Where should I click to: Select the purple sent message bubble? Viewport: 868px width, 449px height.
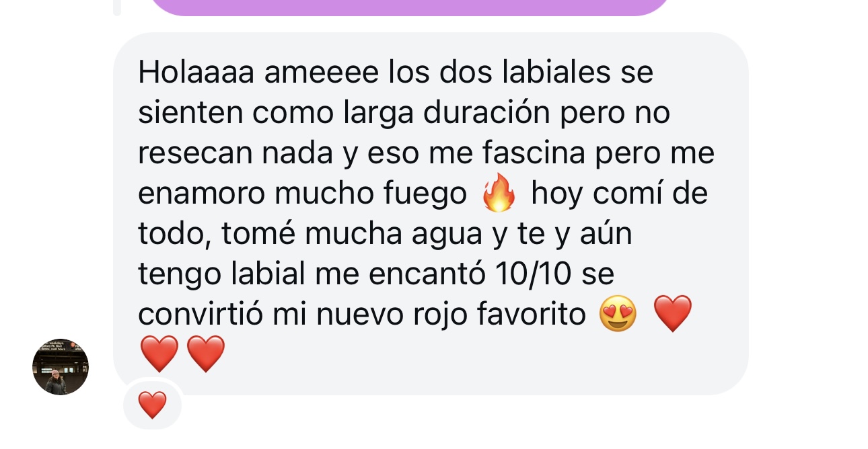[408, 7]
